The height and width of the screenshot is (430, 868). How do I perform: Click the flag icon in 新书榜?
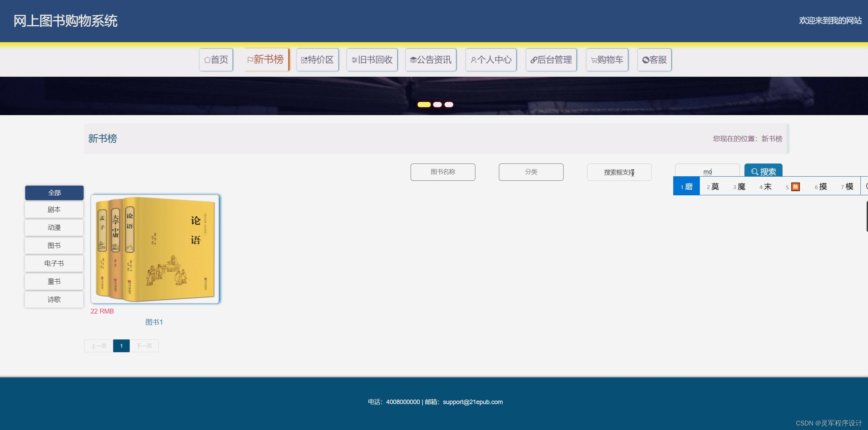(250, 60)
